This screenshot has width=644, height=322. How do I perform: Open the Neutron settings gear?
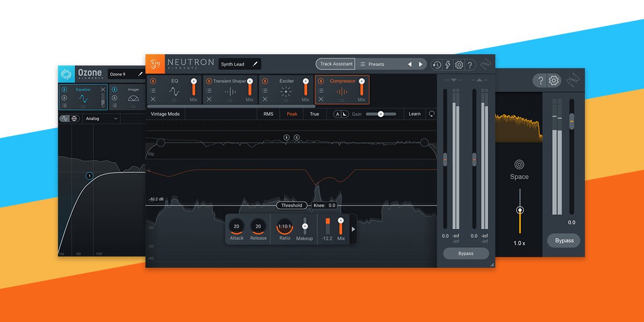point(458,64)
